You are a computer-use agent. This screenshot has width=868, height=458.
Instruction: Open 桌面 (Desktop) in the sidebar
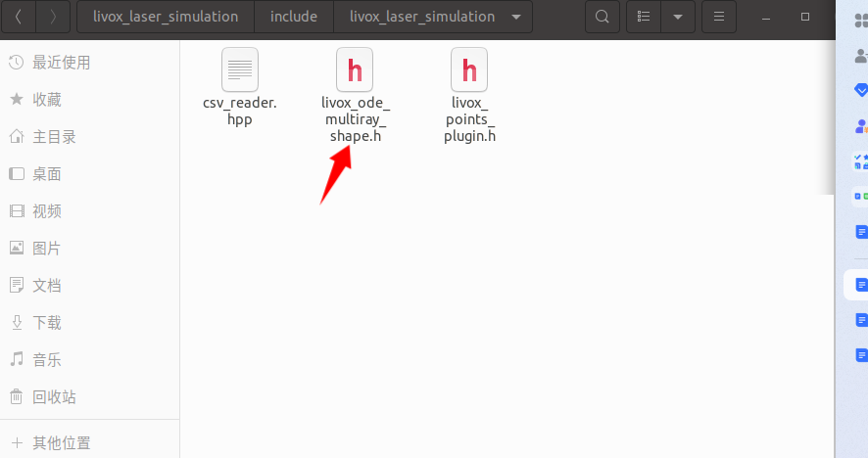pos(90,174)
